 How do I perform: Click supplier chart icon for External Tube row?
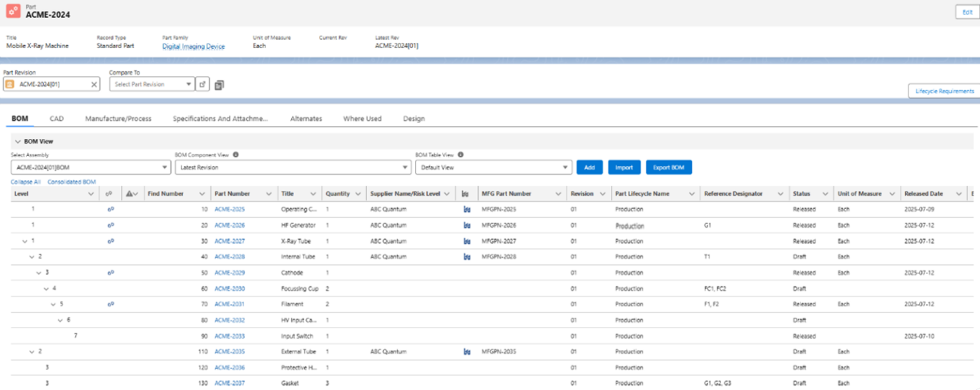click(x=467, y=352)
